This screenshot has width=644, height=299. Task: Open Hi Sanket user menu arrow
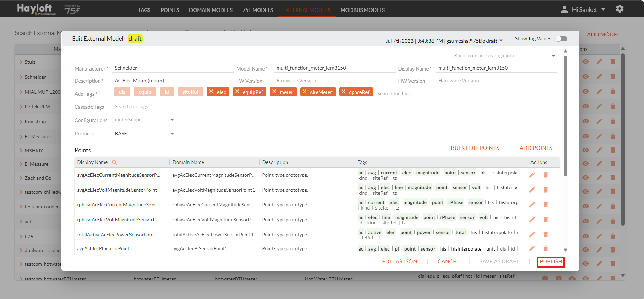click(x=603, y=9)
